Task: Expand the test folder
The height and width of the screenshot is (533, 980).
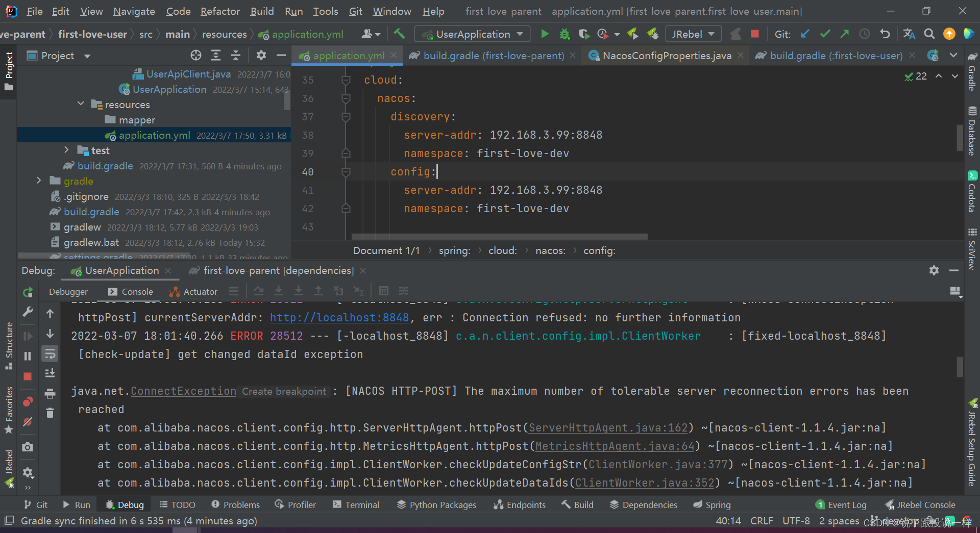Action: click(66, 150)
